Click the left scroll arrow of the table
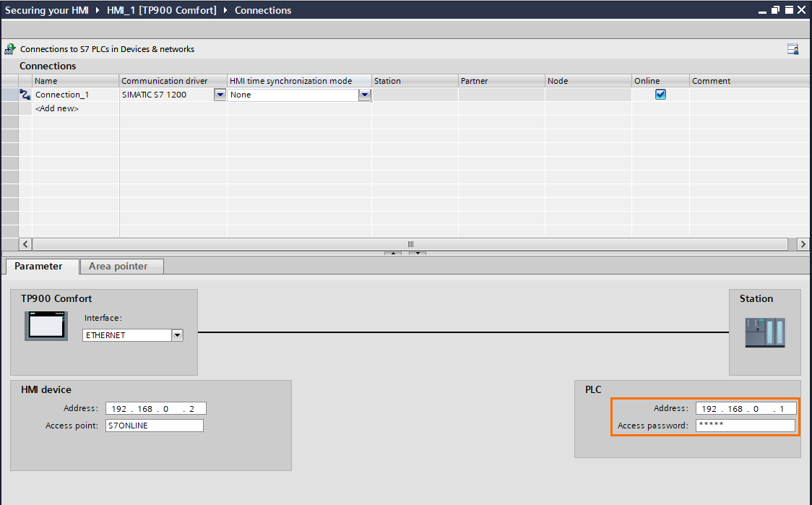Screen dimensions: 812x505 (x=25, y=244)
